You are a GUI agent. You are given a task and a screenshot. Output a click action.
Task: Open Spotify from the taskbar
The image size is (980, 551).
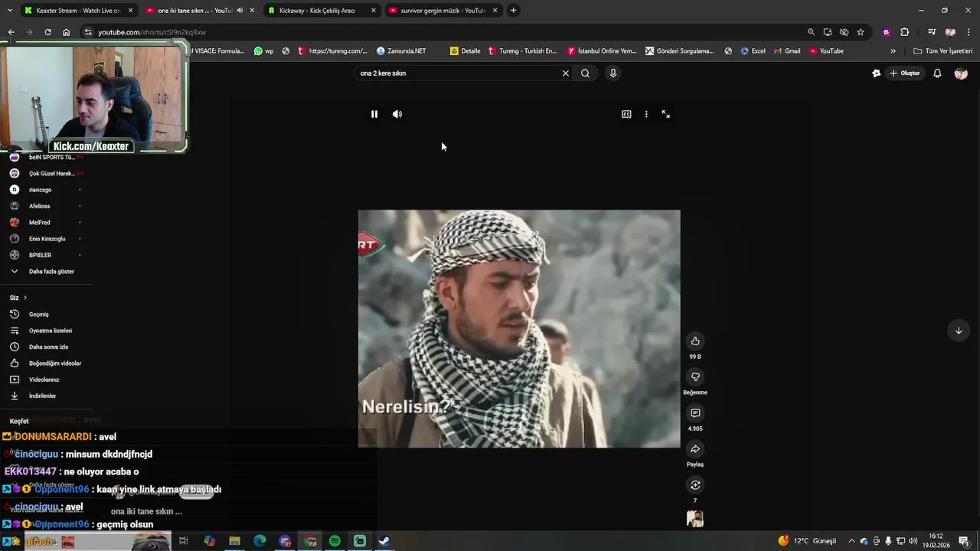pyautogui.click(x=335, y=541)
